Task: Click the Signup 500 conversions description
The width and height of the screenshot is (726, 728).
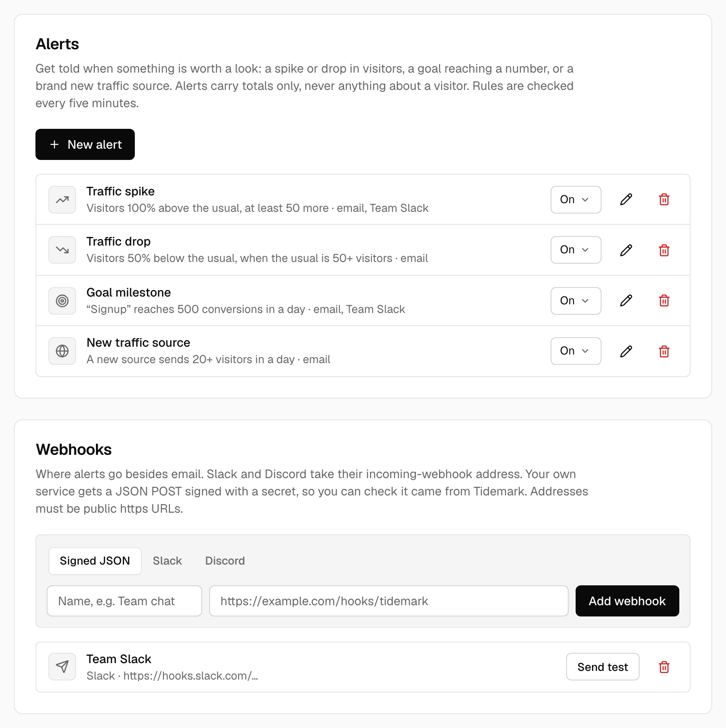Action: tap(246, 309)
